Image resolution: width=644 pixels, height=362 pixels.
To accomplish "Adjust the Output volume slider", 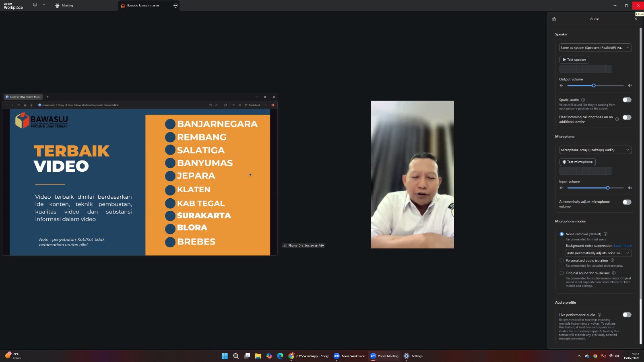I will click(x=595, y=86).
